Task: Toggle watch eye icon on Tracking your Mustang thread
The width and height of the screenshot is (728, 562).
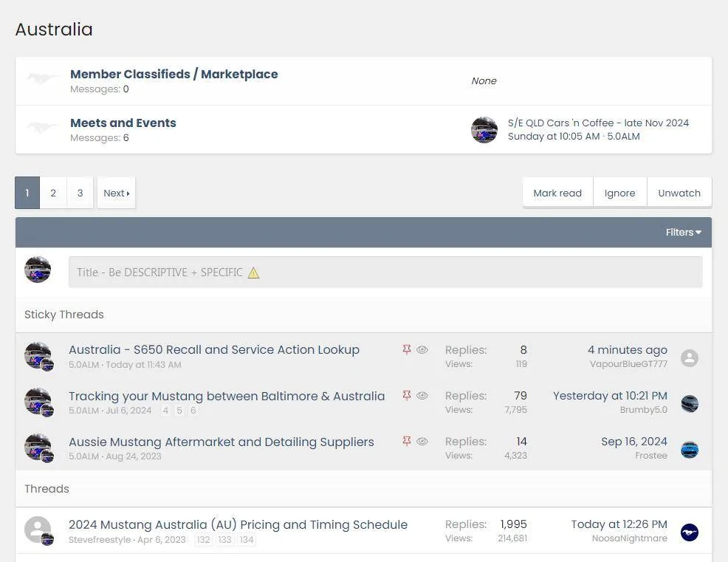Action: (x=422, y=395)
